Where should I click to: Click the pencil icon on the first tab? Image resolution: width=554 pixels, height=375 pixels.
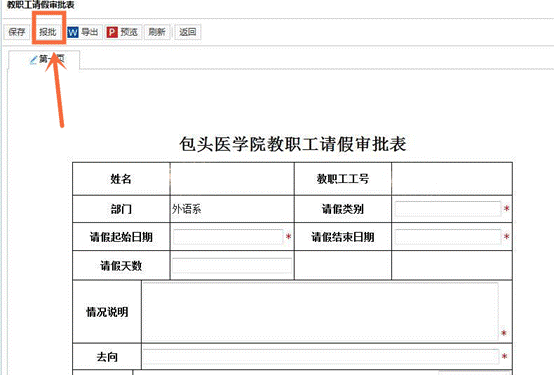(33, 60)
